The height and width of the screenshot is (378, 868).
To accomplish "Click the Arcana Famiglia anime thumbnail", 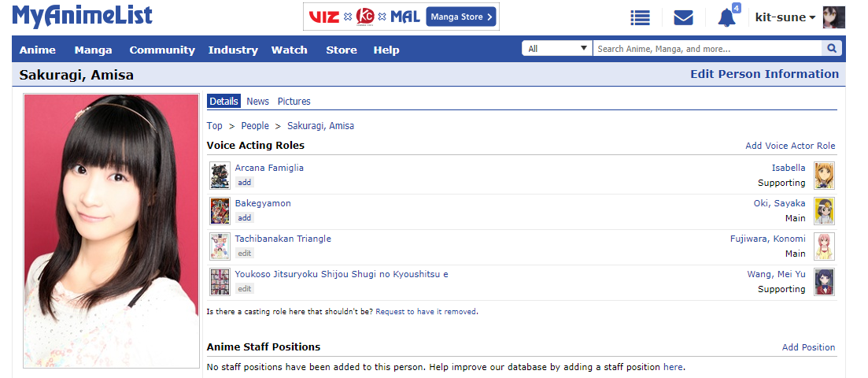I will 220,175.
